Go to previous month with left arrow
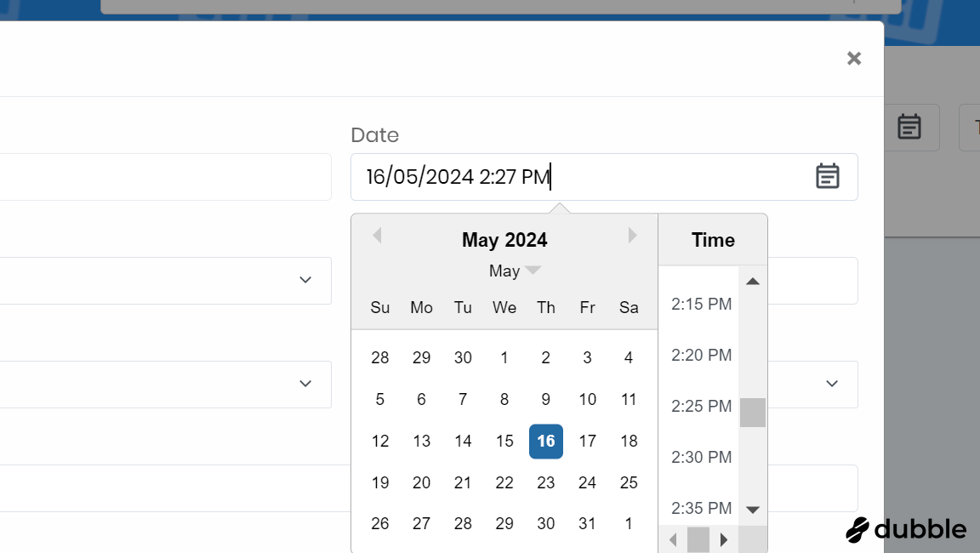This screenshot has height=553, width=980. (377, 236)
